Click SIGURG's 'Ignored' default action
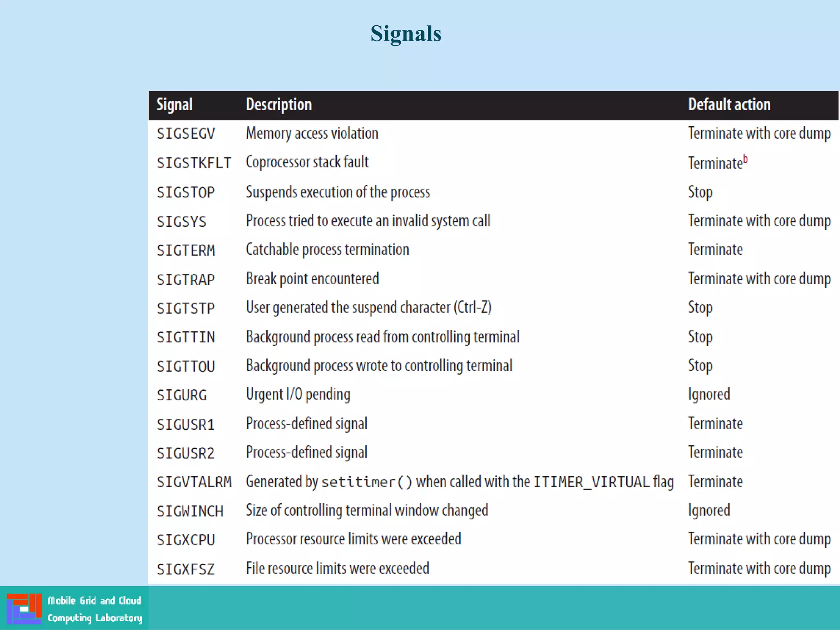 coord(709,395)
